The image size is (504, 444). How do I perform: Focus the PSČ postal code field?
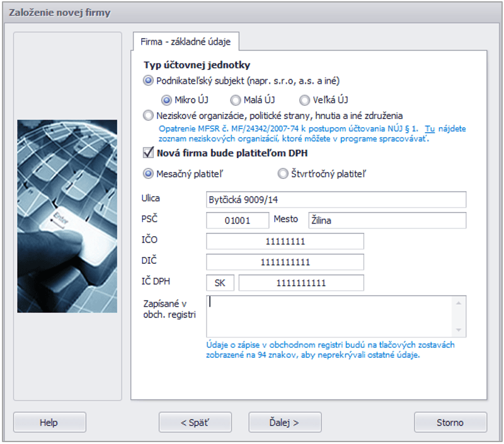[238, 220]
